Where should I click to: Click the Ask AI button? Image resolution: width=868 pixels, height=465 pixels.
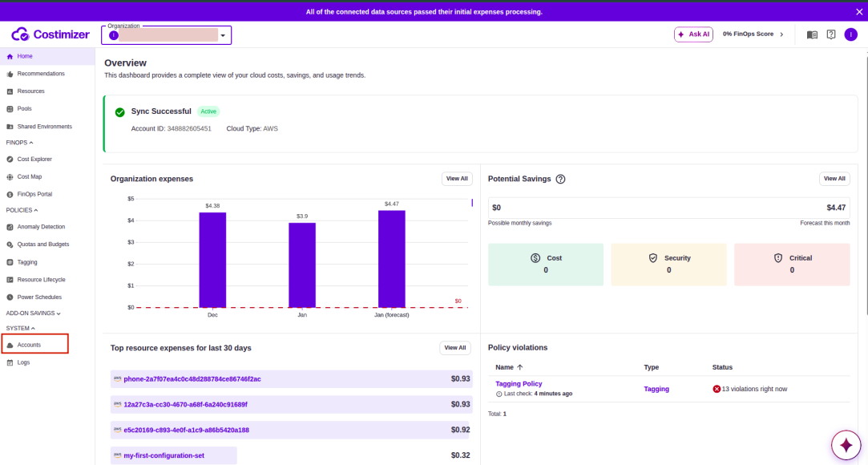(693, 34)
